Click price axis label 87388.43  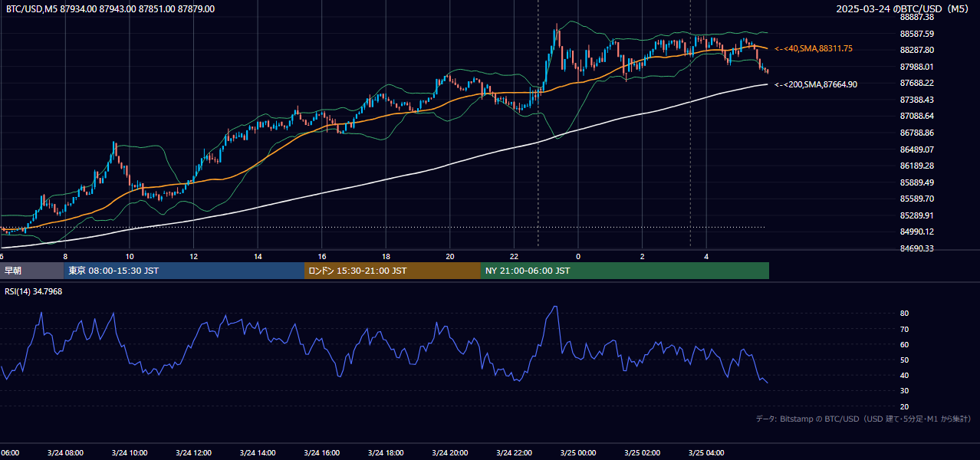(x=917, y=100)
